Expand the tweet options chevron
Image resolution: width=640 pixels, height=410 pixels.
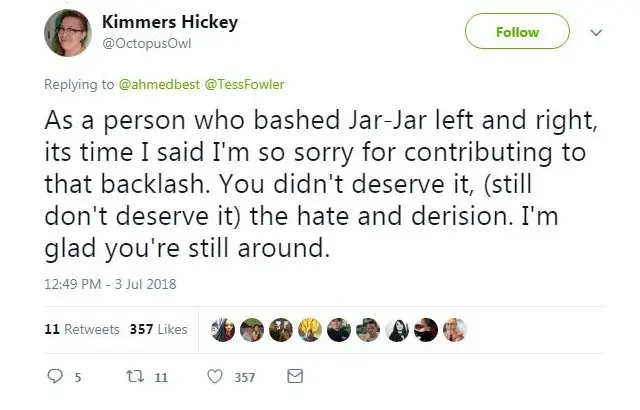598,32
